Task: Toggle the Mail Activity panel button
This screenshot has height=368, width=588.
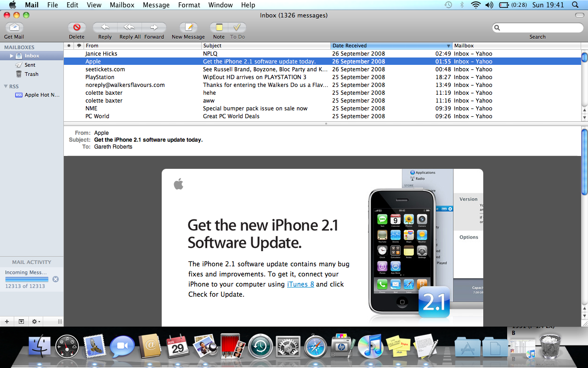Action: point(21,322)
